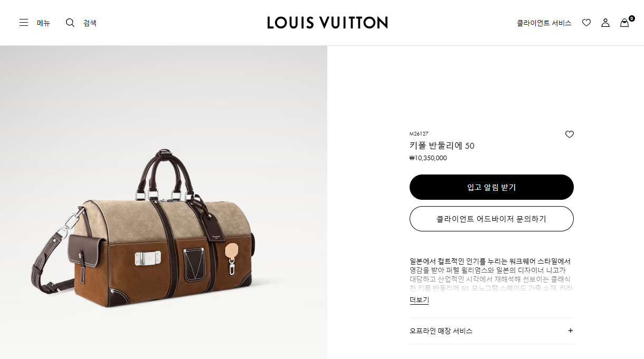The image size is (644, 359).
Task: Open the shopping bag icon
Action: point(624,23)
